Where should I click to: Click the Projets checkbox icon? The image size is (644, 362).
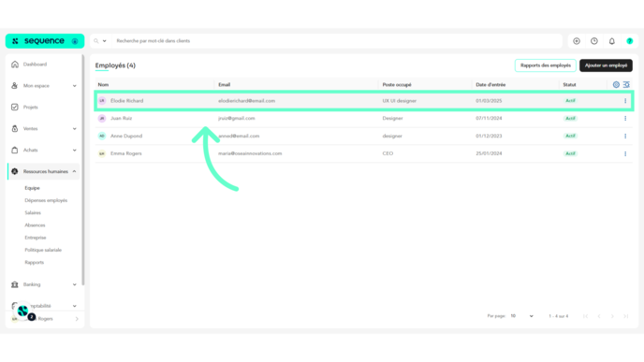pos(15,108)
